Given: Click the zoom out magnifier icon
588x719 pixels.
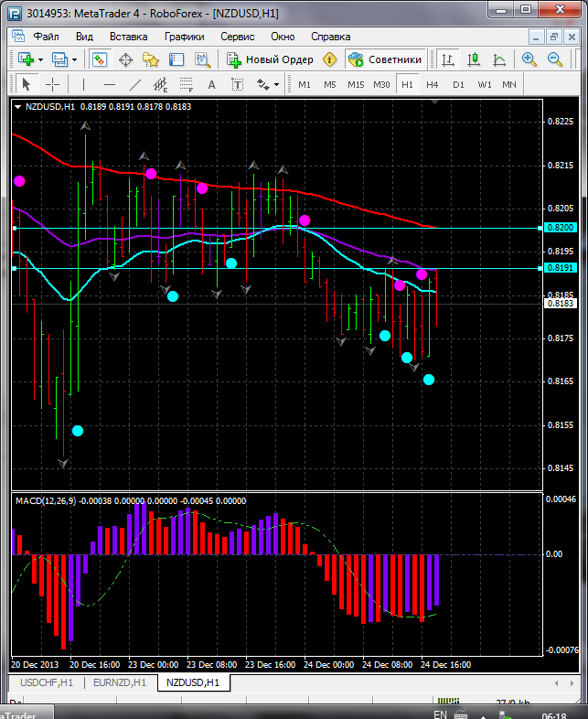Looking at the screenshot, I should 554,59.
